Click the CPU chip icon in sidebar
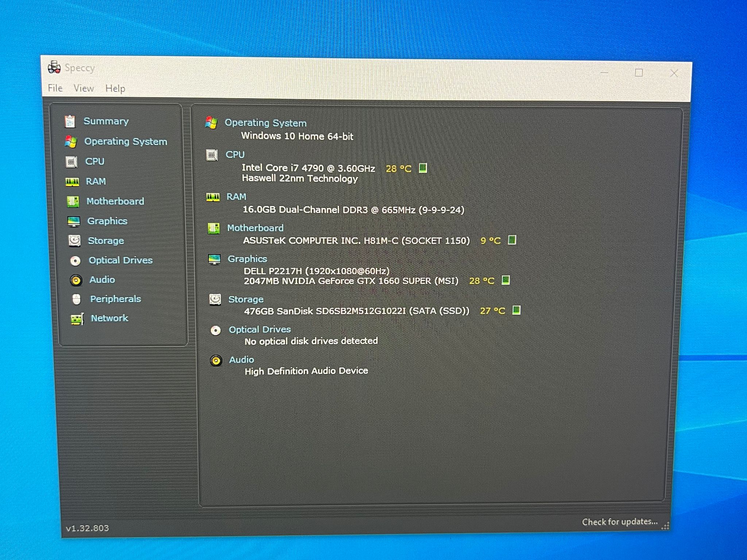The height and width of the screenshot is (560, 747). (71, 162)
